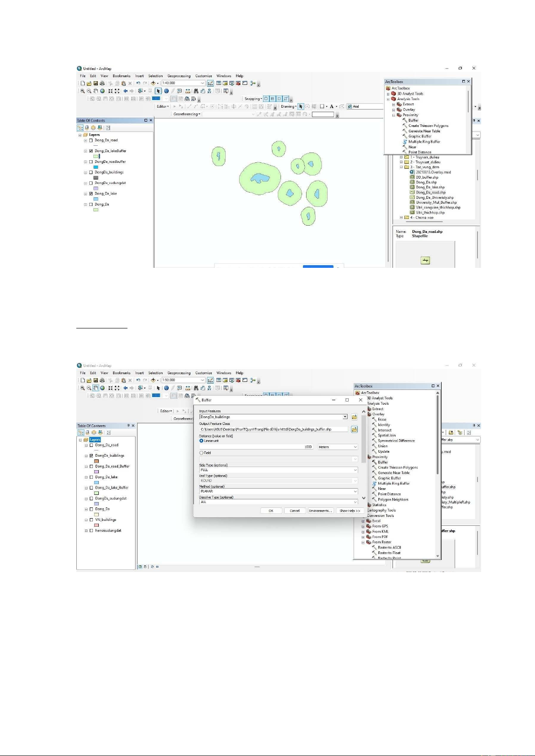The height and width of the screenshot is (756, 535).
Task: Open the Polygon Neighbors tool
Action: pos(393,499)
